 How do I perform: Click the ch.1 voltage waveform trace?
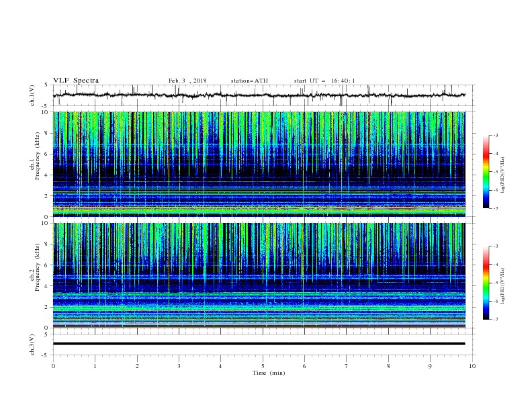click(x=259, y=95)
